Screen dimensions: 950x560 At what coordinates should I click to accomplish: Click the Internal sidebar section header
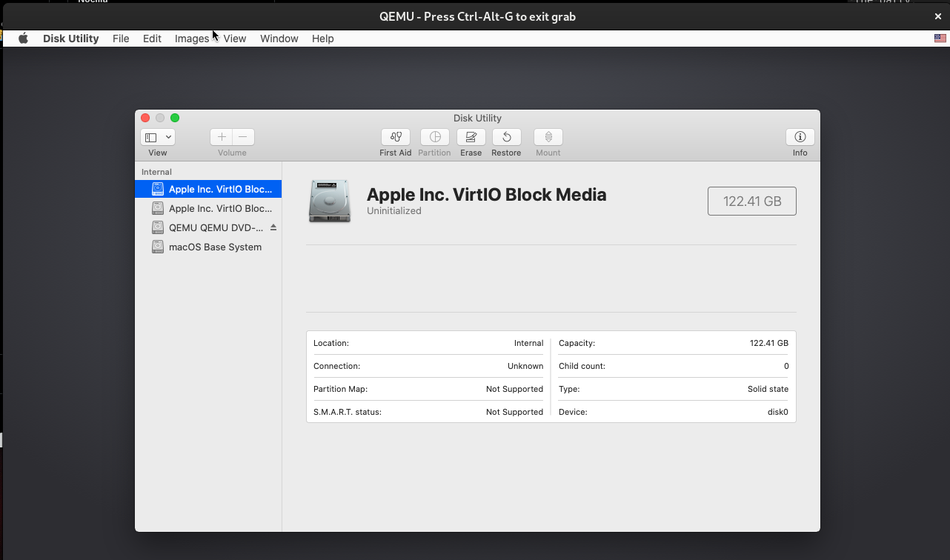coord(156,172)
